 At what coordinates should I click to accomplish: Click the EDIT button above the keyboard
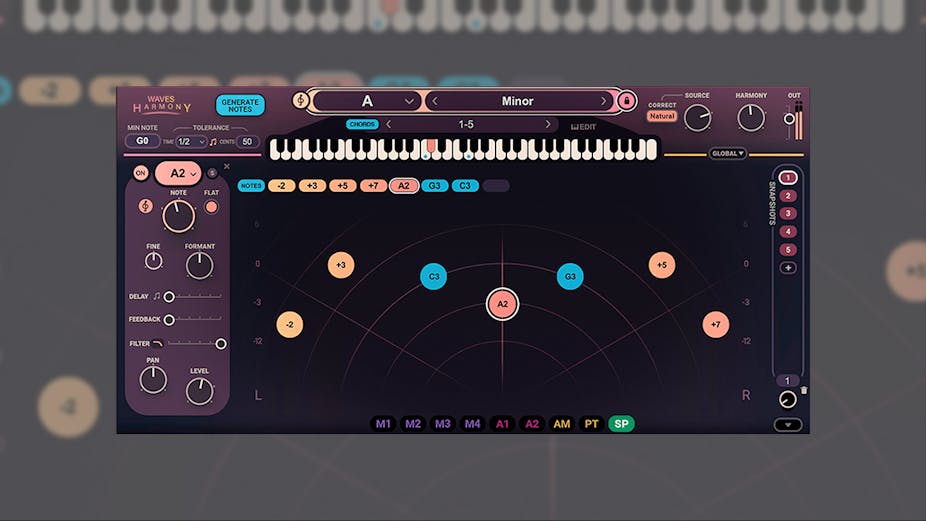[583, 127]
